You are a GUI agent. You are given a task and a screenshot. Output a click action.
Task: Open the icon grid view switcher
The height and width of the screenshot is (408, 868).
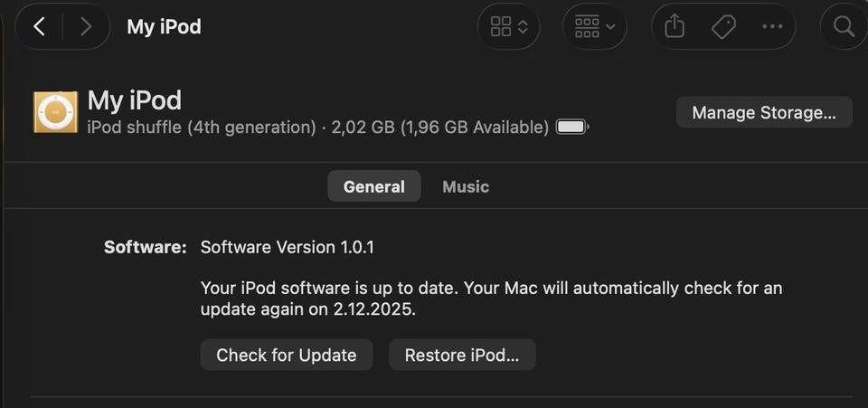point(509,27)
